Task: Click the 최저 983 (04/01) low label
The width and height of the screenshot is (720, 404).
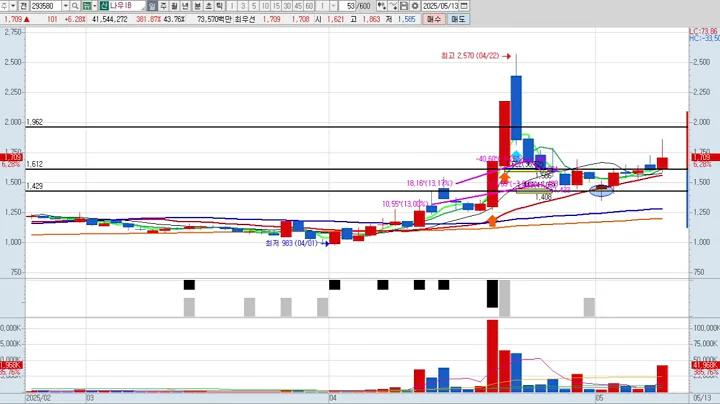Action: (291, 243)
